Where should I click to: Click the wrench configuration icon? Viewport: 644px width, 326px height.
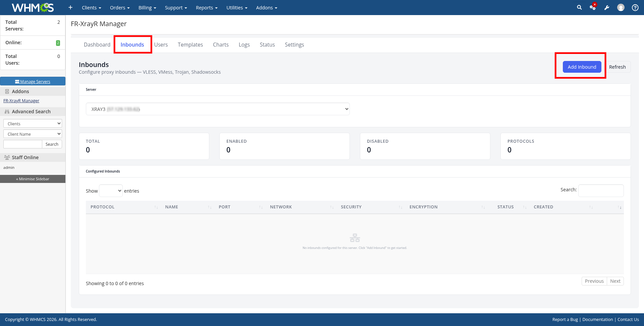[x=607, y=7]
